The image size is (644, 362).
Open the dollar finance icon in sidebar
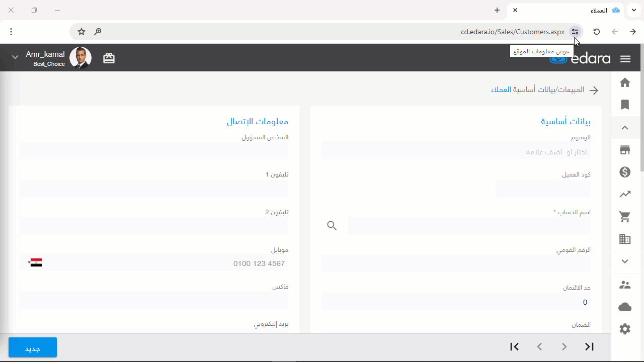point(625,172)
